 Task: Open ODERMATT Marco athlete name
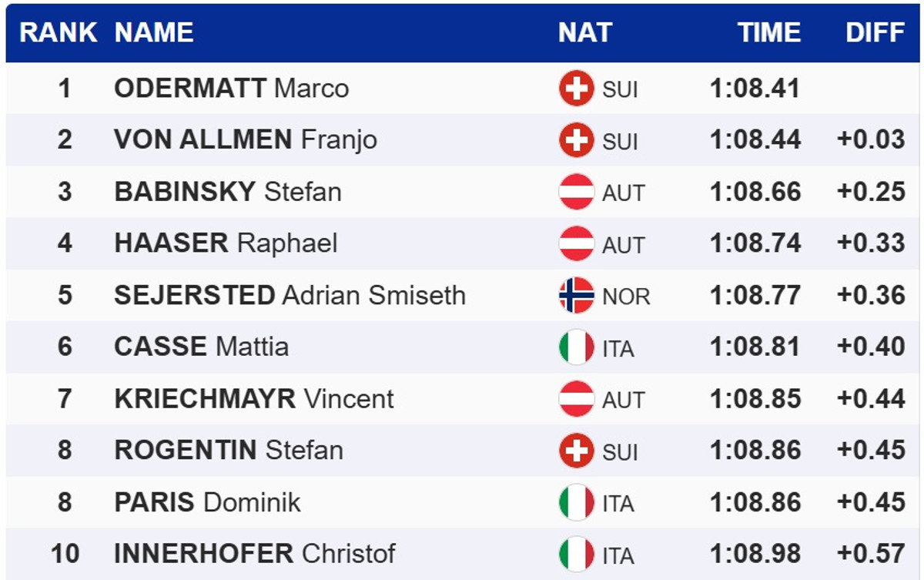point(231,89)
